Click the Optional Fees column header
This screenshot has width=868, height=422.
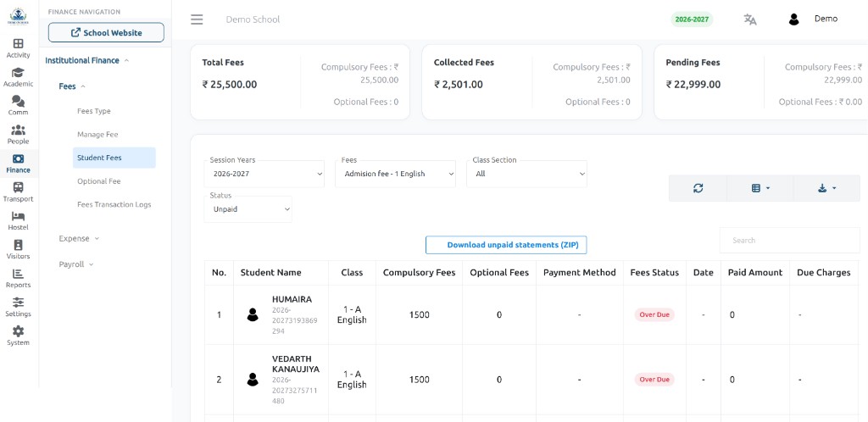(x=499, y=273)
